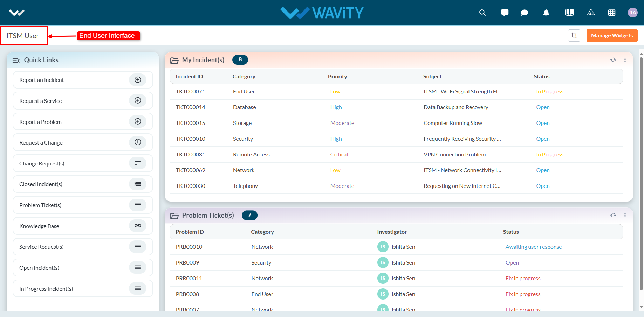The width and height of the screenshot is (644, 317).
Task: Open the bell notifications icon
Action: coord(546,13)
